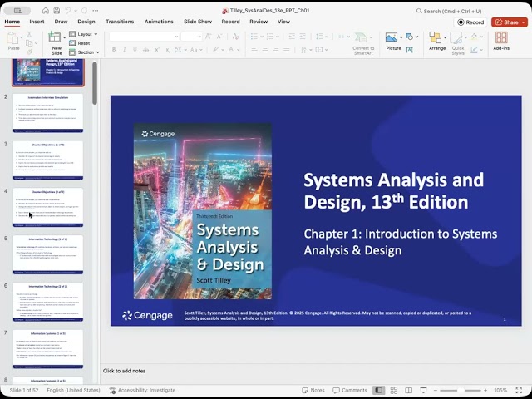Open the font name combo box
The width and height of the screenshot is (532, 399).
point(144,37)
